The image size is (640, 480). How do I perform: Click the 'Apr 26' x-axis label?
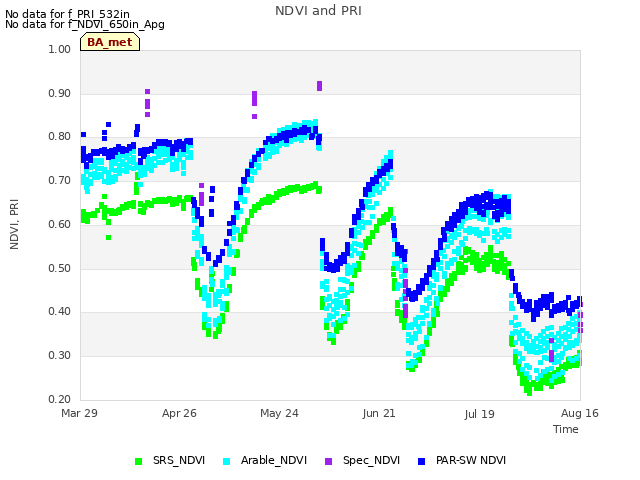tap(179, 413)
